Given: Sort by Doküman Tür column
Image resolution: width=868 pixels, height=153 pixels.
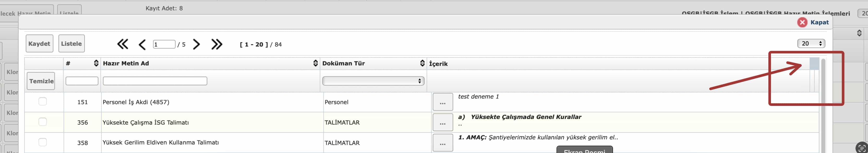Looking at the screenshot, I should [x=422, y=63].
